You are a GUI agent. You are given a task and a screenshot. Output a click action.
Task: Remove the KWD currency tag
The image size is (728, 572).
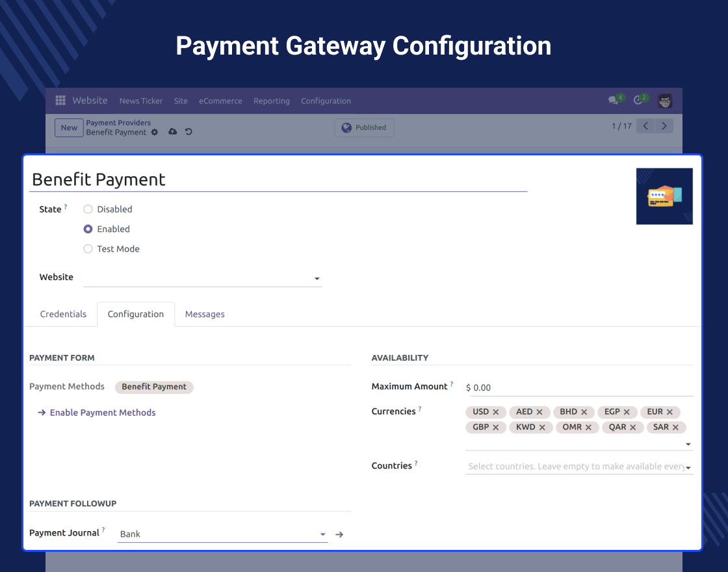542,428
